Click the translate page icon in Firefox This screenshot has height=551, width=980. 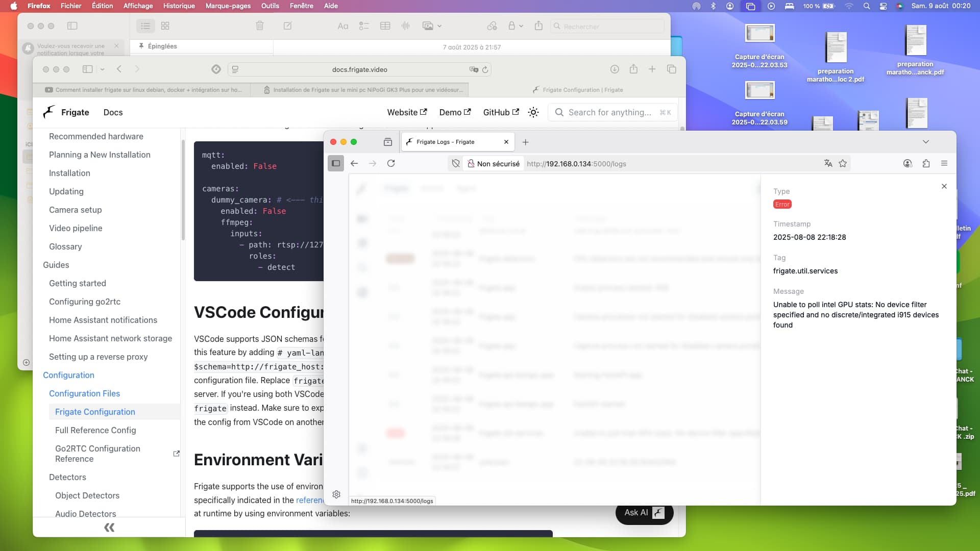pyautogui.click(x=828, y=163)
